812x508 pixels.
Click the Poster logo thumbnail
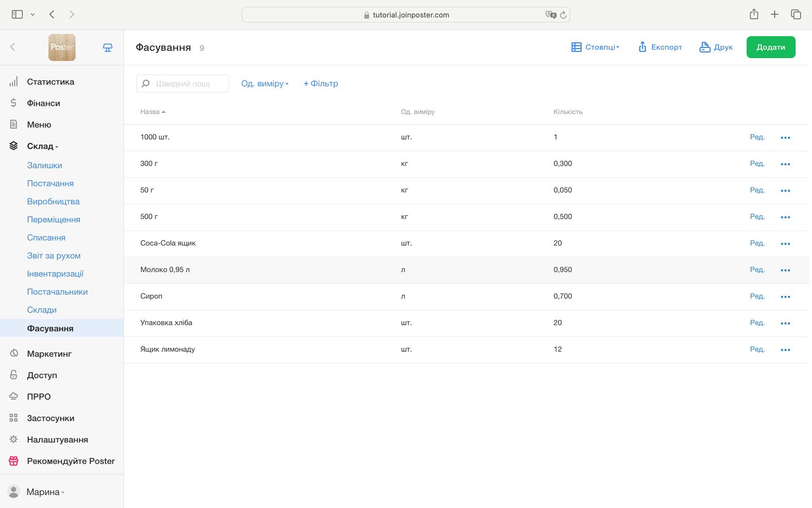pyautogui.click(x=62, y=47)
